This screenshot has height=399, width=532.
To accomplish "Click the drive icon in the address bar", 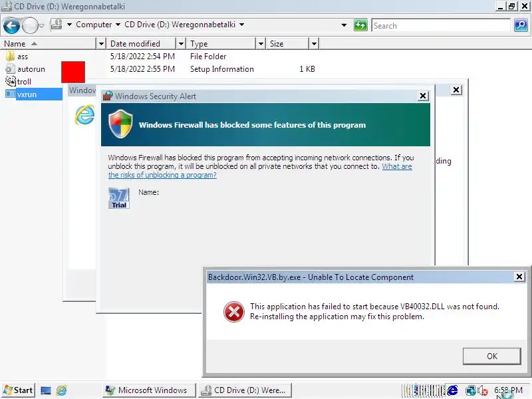I will tap(57, 25).
